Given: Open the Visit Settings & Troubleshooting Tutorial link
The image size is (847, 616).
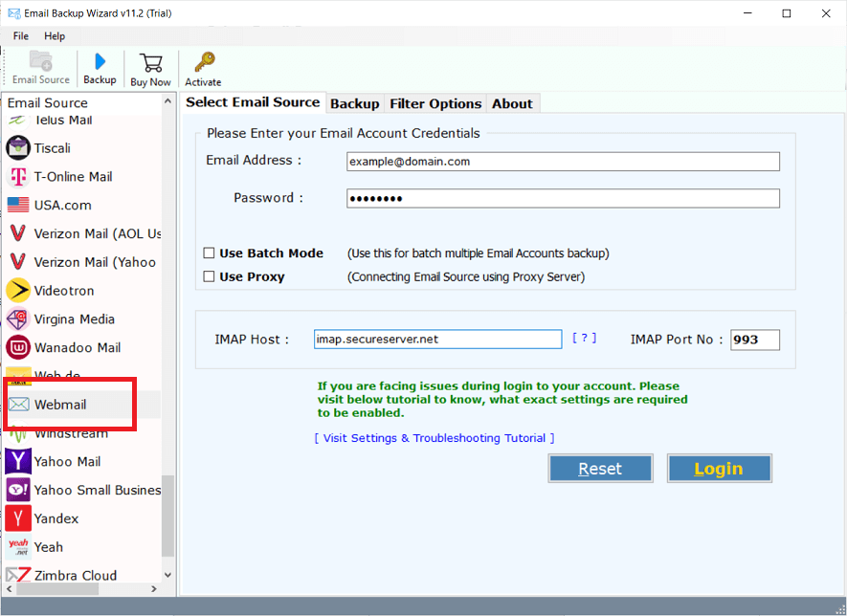Looking at the screenshot, I should pos(435,438).
